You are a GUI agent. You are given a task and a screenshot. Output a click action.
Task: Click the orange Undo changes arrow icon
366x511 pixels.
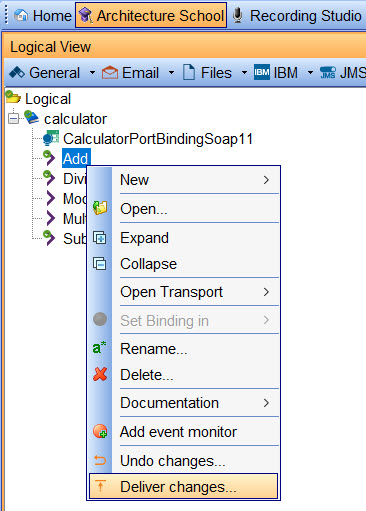100,460
